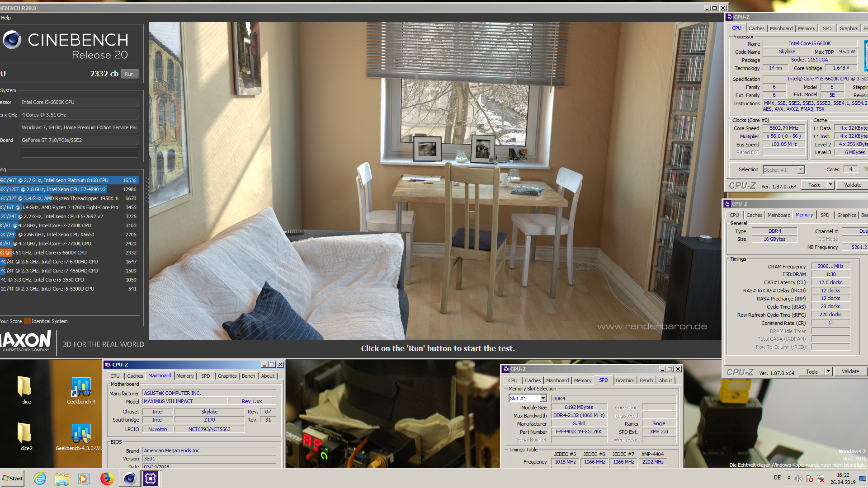The width and height of the screenshot is (868, 488).
Task: Click the MAXON company logo
Action: 26,341
